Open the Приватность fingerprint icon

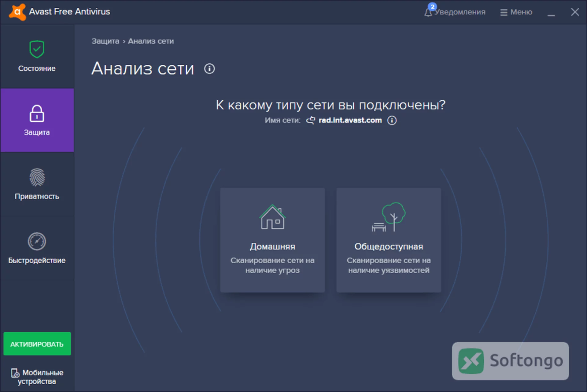[37, 177]
